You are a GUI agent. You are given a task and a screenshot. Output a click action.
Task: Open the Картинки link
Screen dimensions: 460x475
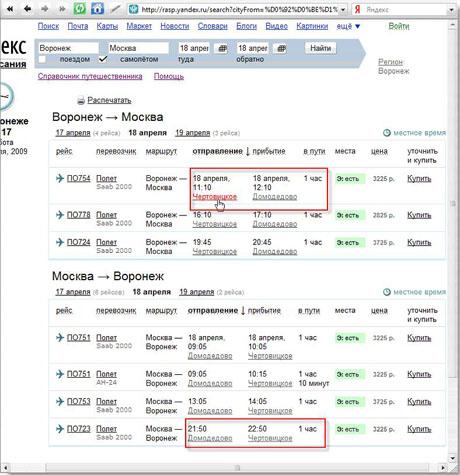312,26
